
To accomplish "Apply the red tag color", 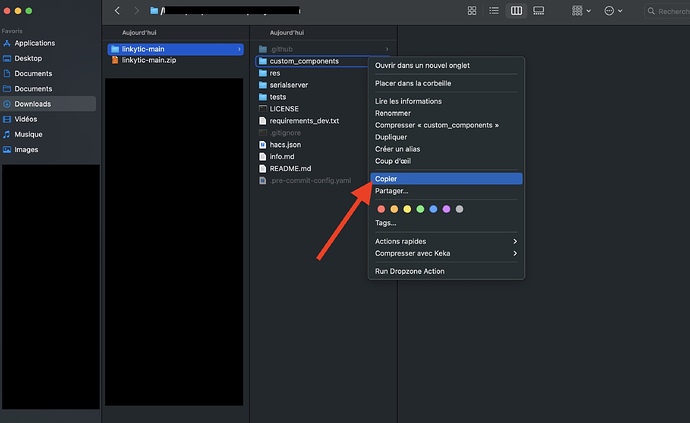I will point(381,209).
